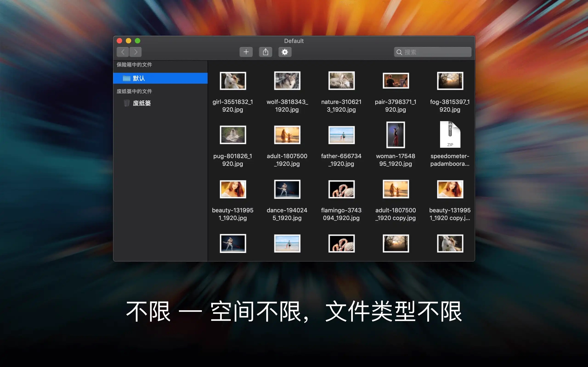Go forward with the right chevron button
Screen dimensions: 588x367
[136, 52]
